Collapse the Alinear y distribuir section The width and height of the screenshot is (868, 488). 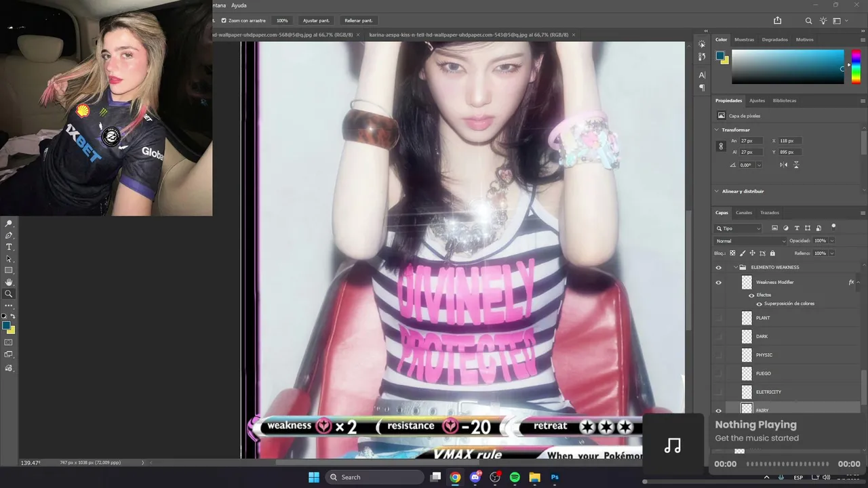click(717, 191)
